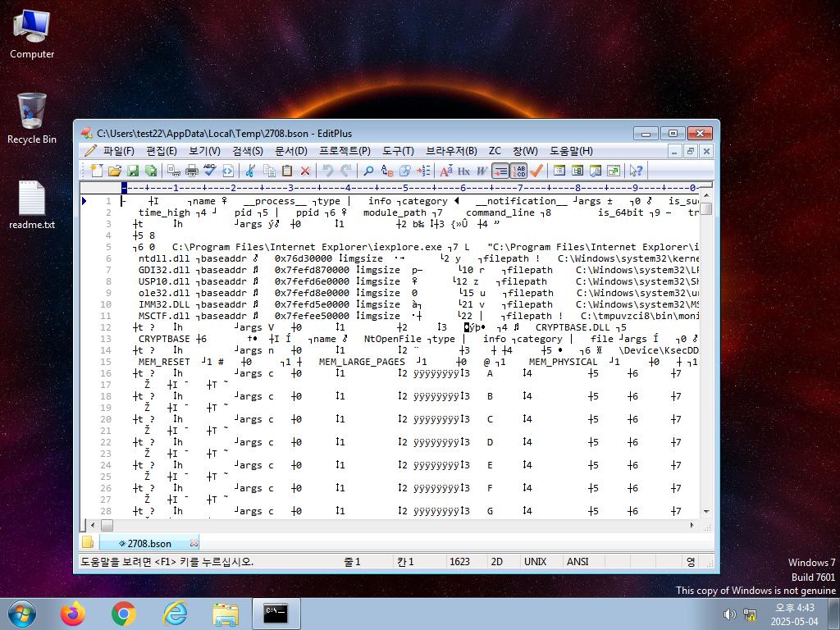Click the Open file folder icon
This screenshot has width=840, height=630.
[115, 171]
